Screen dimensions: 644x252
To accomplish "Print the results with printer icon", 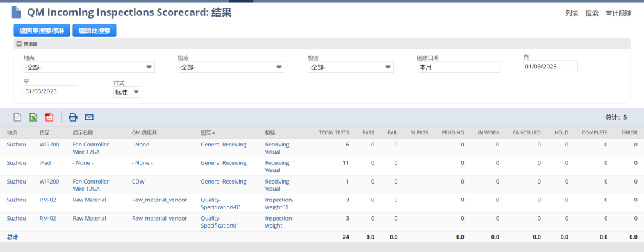I will [x=73, y=118].
